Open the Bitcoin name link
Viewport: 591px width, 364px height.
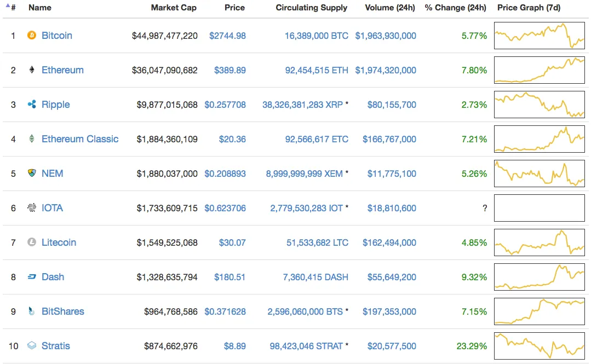point(56,36)
